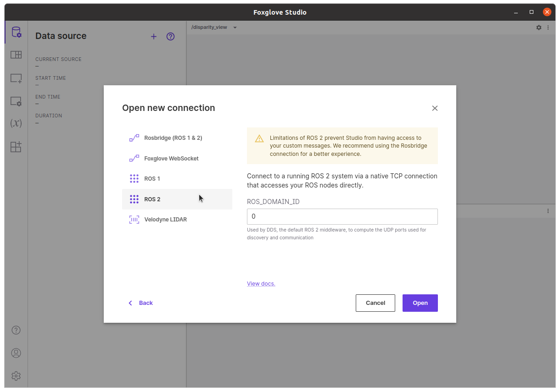560x392 pixels.
Task: Open the Panel settings sidebar icon
Action: 16,101
